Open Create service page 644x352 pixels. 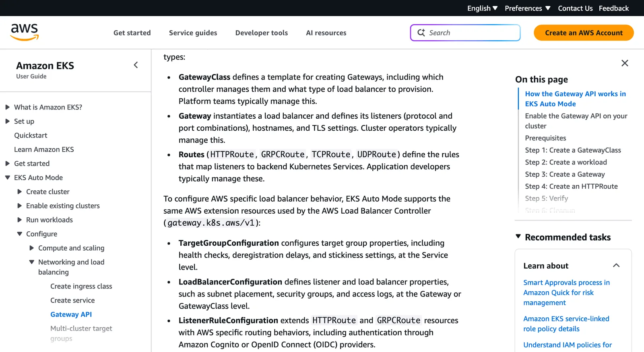pos(72,300)
